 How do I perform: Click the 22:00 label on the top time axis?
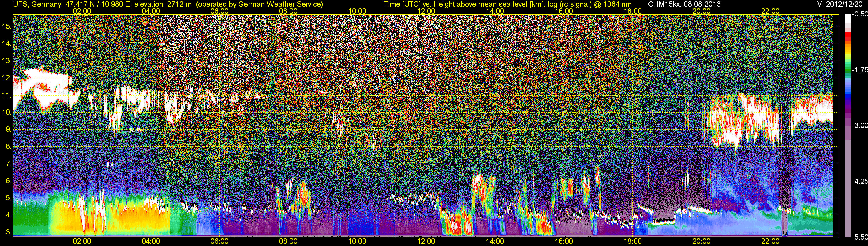770,11
